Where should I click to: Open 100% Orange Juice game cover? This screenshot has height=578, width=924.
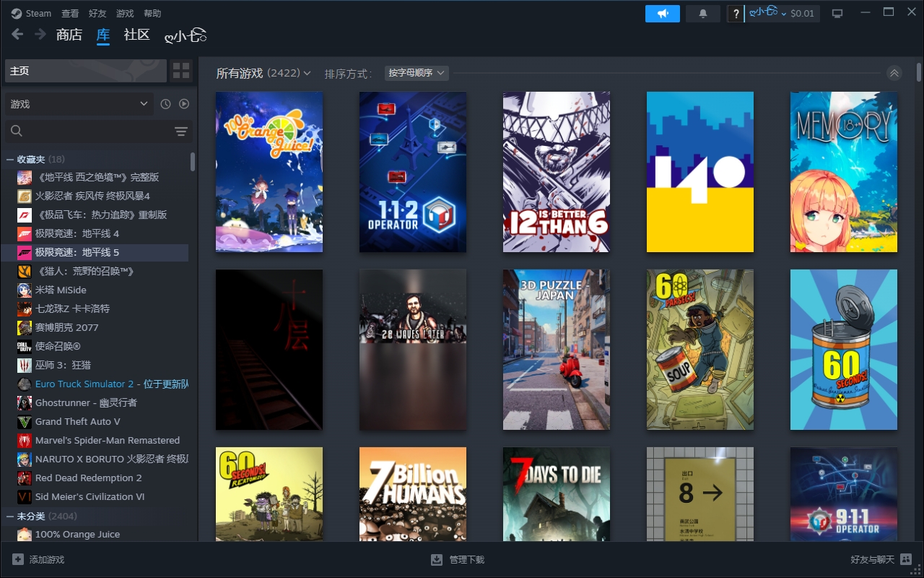(x=269, y=172)
